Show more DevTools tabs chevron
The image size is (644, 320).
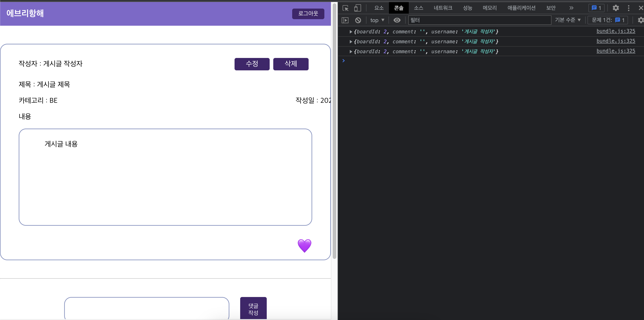click(x=571, y=8)
